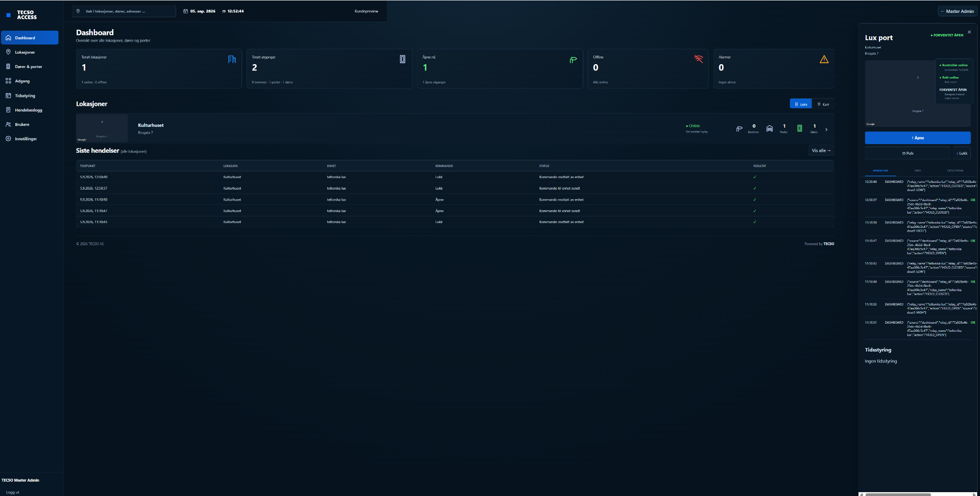Click the wifi-off icon on Offline card
This screenshot has height=496, width=980.
pos(699,59)
